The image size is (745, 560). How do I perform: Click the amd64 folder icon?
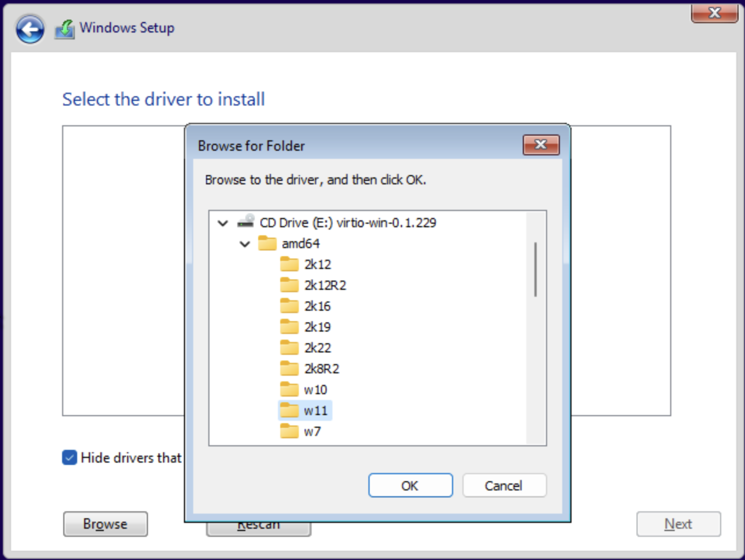[x=267, y=243]
